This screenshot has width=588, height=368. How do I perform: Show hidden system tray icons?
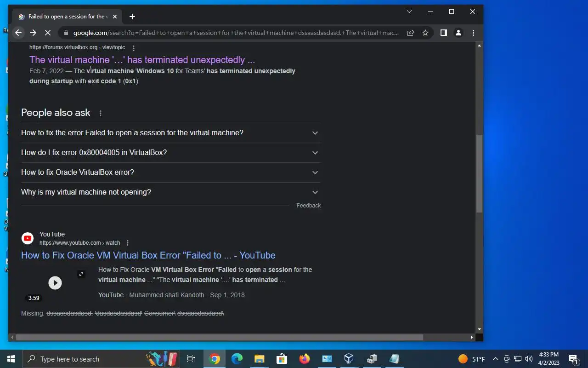pos(496,359)
